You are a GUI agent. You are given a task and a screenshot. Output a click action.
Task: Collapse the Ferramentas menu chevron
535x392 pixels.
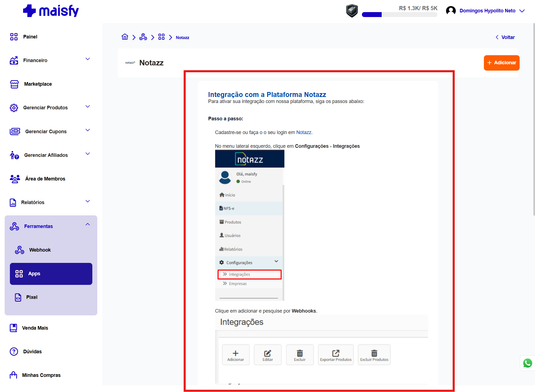tap(88, 224)
